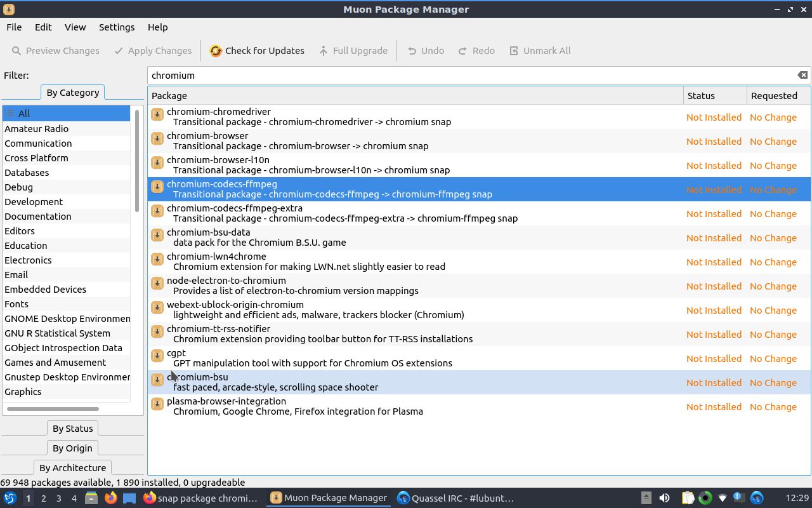Switch to the Quassel IRC taskbar window
This screenshot has width=812, height=508.
455,498
